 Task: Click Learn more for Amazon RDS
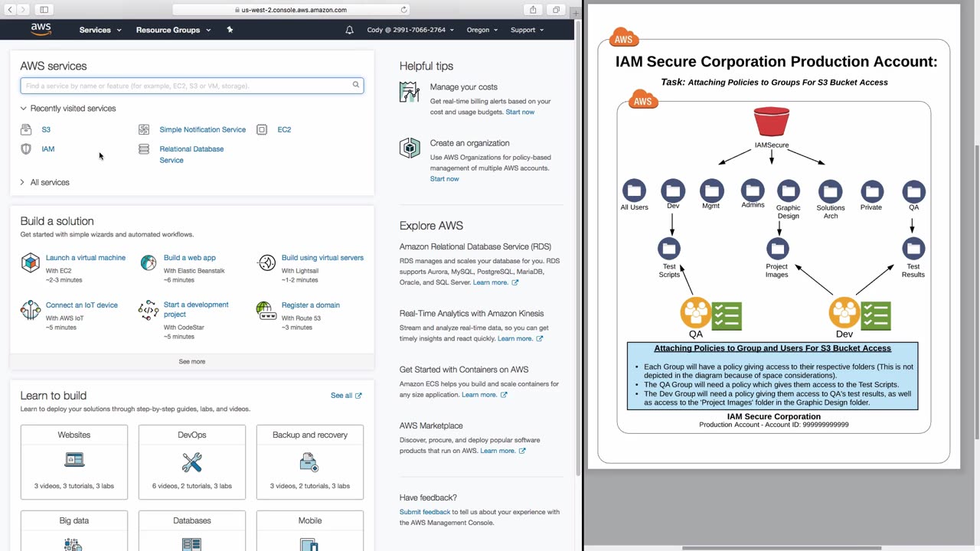point(495,282)
